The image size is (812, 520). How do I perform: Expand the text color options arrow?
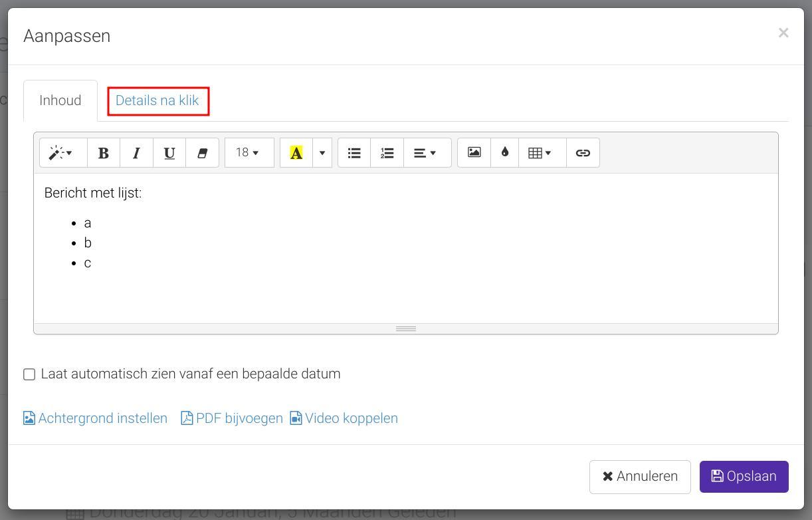(x=322, y=153)
